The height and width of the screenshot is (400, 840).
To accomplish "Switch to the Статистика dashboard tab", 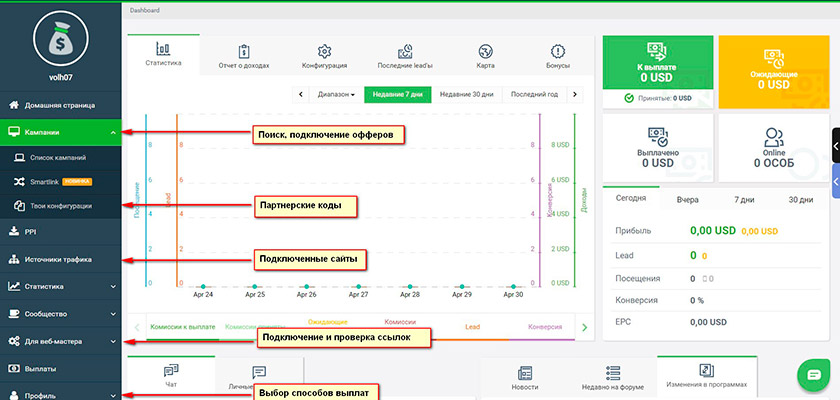I will pyautogui.click(x=163, y=55).
